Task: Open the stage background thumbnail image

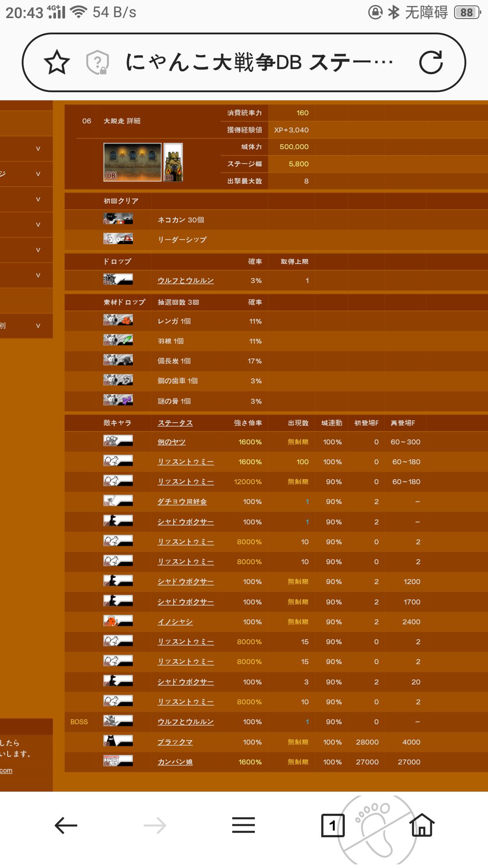Action: [x=132, y=162]
